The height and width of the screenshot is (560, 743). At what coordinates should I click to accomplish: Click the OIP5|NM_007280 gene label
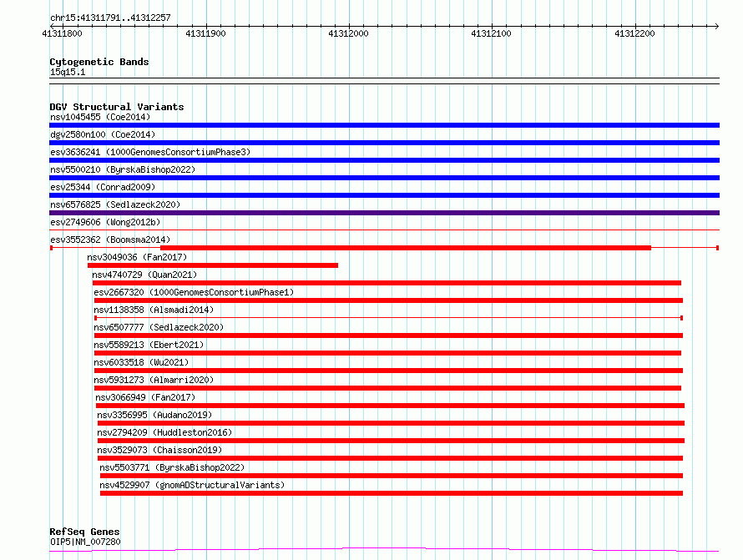pyautogui.click(x=85, y=542)
